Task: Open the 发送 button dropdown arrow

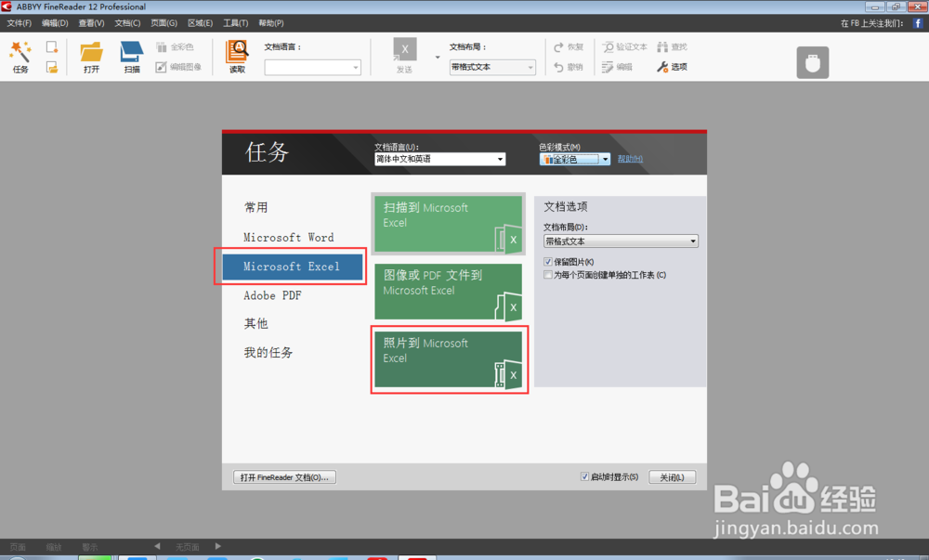Action: (438, 58)
